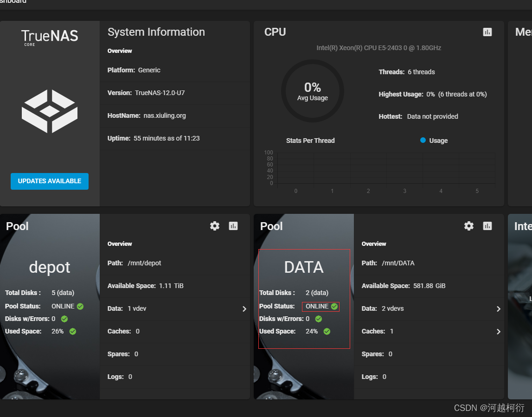Select depot Caches 0 row
This screenshot has width=532, height=417.
pos(175,332)
